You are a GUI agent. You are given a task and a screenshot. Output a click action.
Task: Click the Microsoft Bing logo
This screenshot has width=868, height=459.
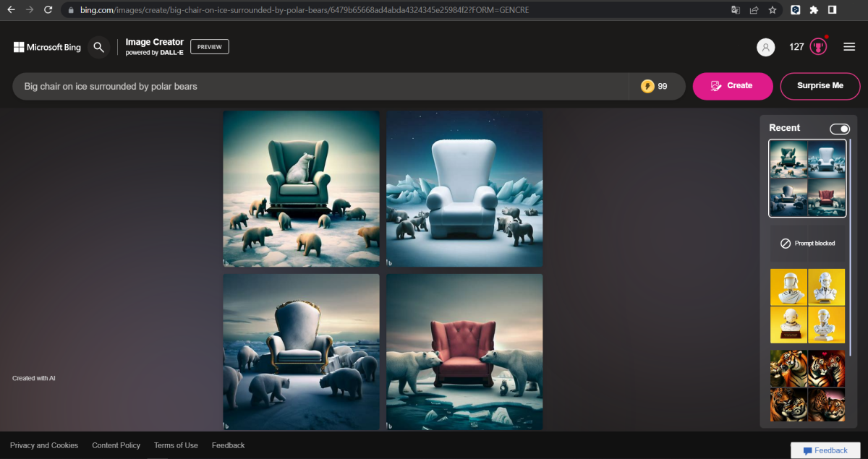pos(46,47)
